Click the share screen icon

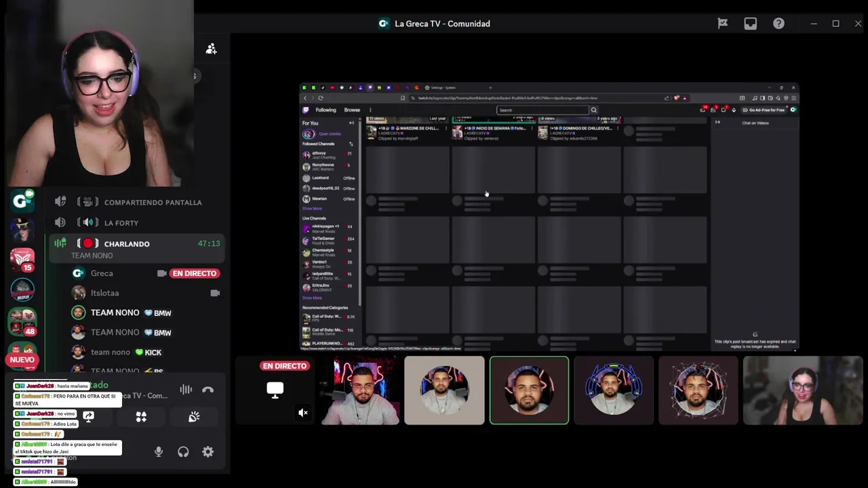88,417
